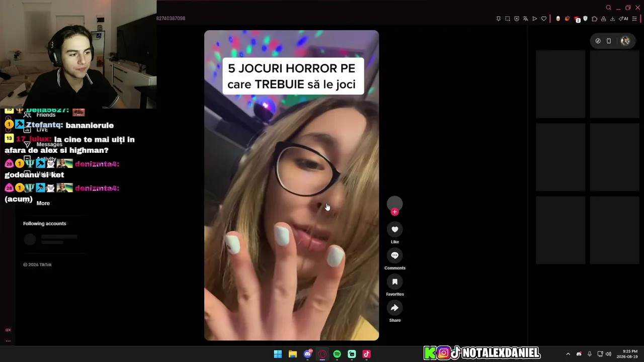The height and width of the screenshot is (362, 644).
Task: Open the TikTok profile avatar menu
Action: (625, 41)
